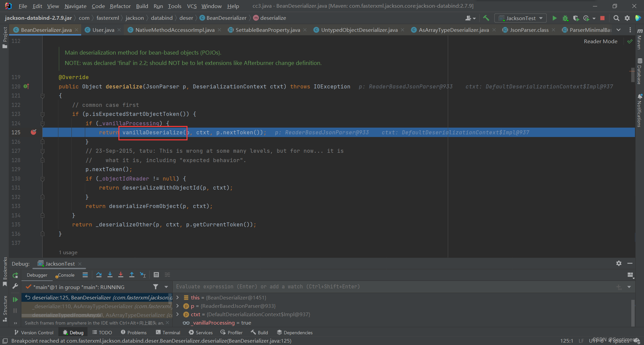Viewport: 644px width, 345px height.
Task: Click the Step Out debugger icon
Action: (132, 275)
